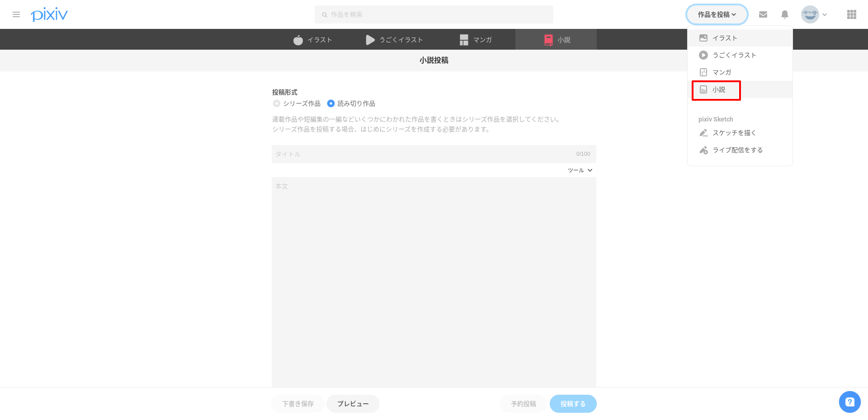Screen dimensions: 868x420
Task: Click the プレビュー button
Action: tap(353, 404)
